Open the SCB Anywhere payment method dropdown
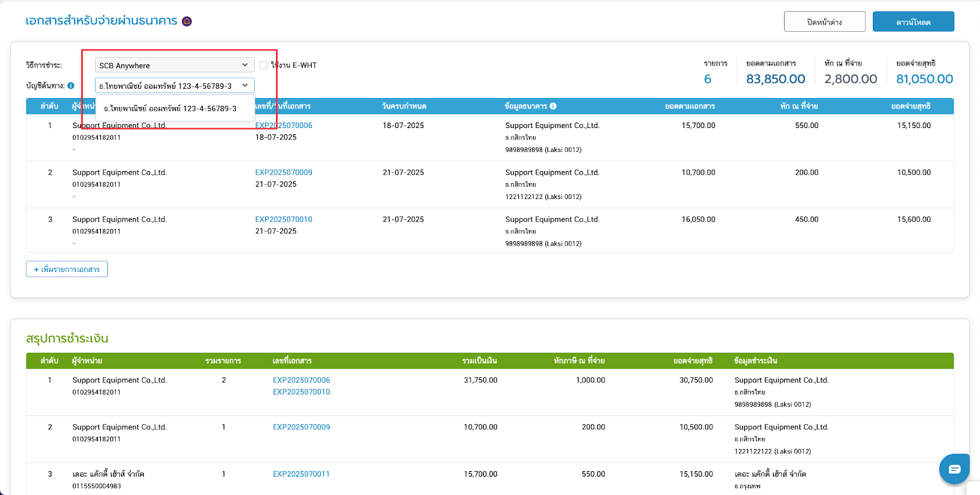Viewport: 980px width, 495px height. (x=174, y=65)
